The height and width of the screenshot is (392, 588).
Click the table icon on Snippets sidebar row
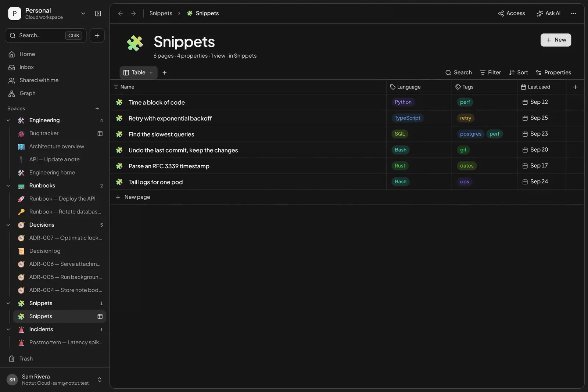coord(100,316)
